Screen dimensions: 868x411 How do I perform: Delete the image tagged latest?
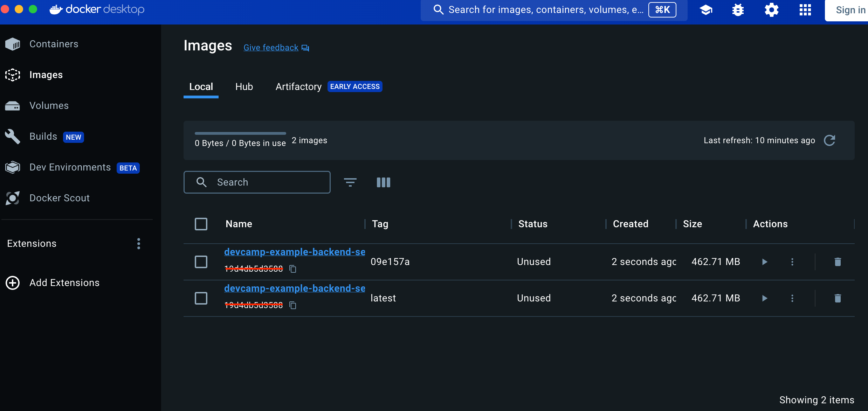coord(838,298)
